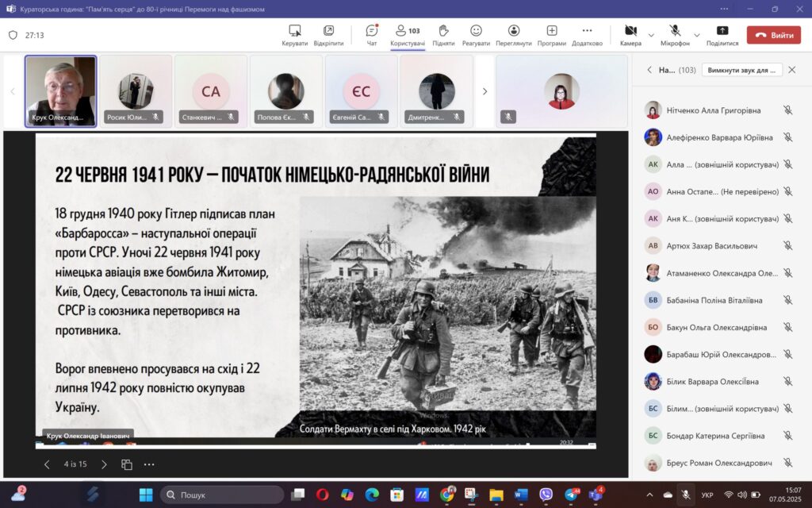Toggle mute icon for Білик Варвара Олексіївна
Screen dimensions: 812x508
787,382
